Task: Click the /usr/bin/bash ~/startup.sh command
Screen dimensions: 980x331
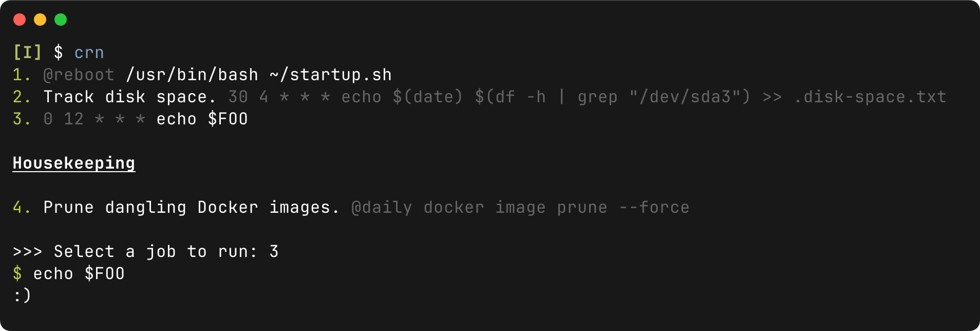Action: pyautogui.click(x=258, y=75)
